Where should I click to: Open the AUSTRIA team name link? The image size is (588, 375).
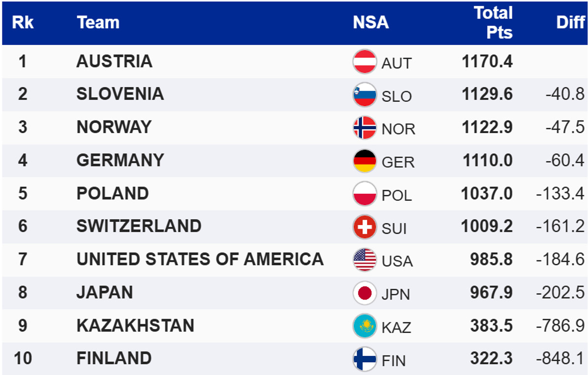pos(114,62)
